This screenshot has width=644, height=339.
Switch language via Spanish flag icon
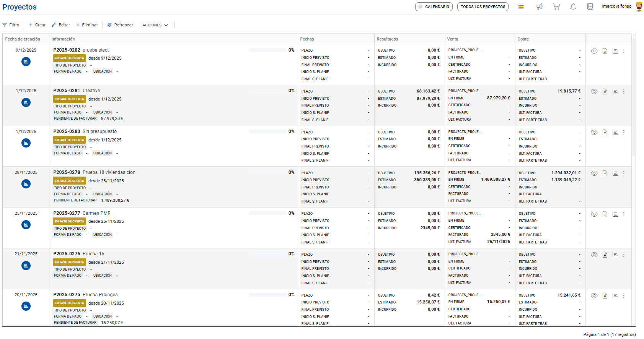pos(521,6)
